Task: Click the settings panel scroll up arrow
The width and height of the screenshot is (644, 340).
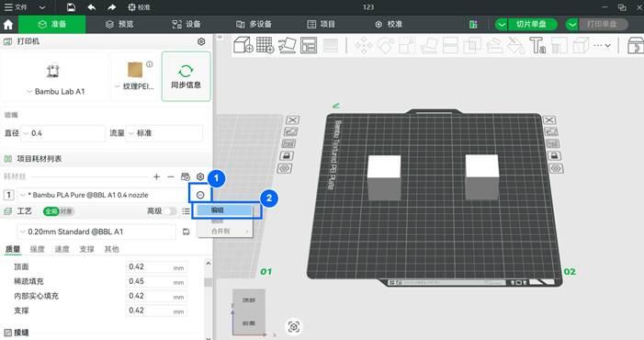Action: (x=209, y=263)
